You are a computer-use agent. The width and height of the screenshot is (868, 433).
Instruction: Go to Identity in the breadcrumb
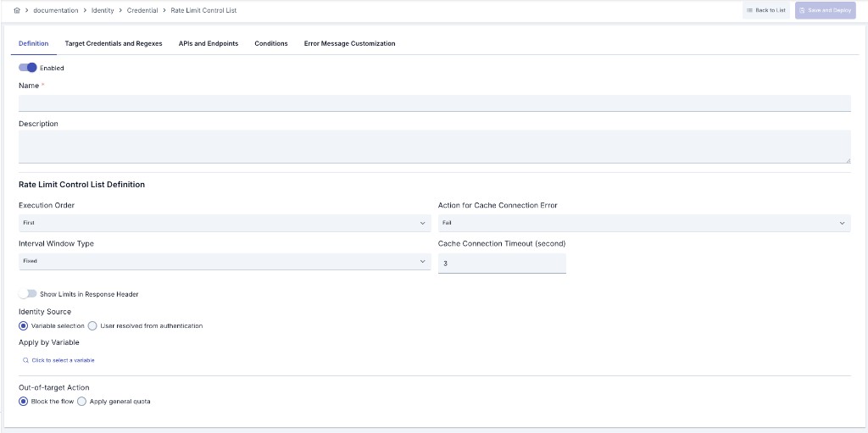tap(103, 10)
